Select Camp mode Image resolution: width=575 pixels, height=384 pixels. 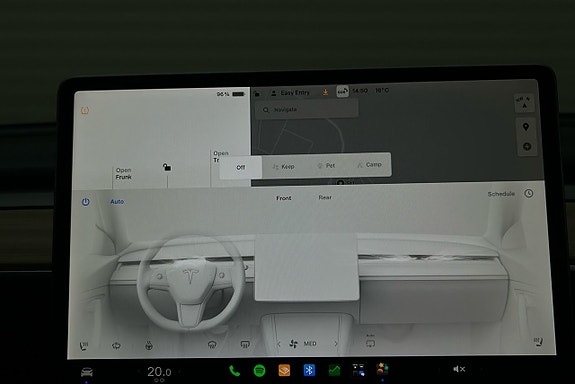(369, 165)
